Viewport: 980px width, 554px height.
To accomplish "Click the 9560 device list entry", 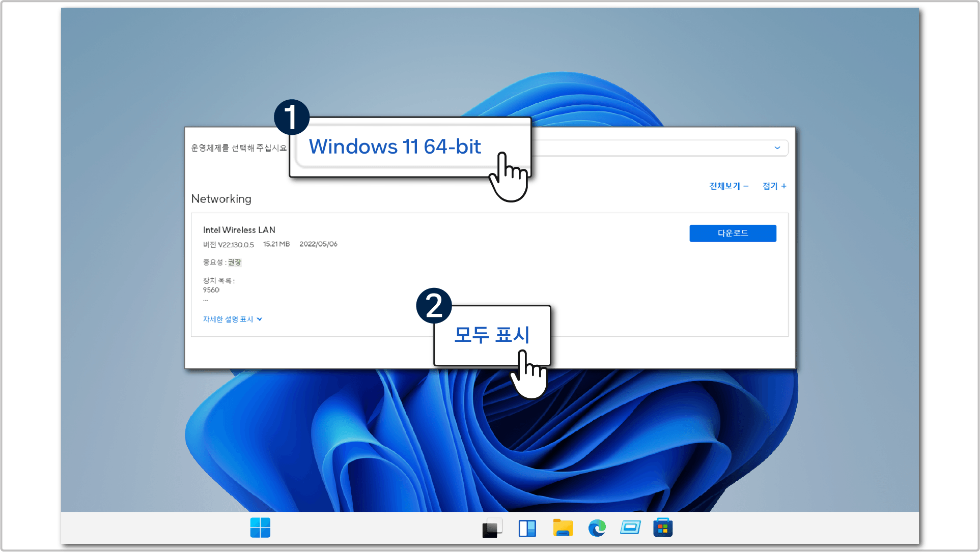I will click(x=211, y=290).
